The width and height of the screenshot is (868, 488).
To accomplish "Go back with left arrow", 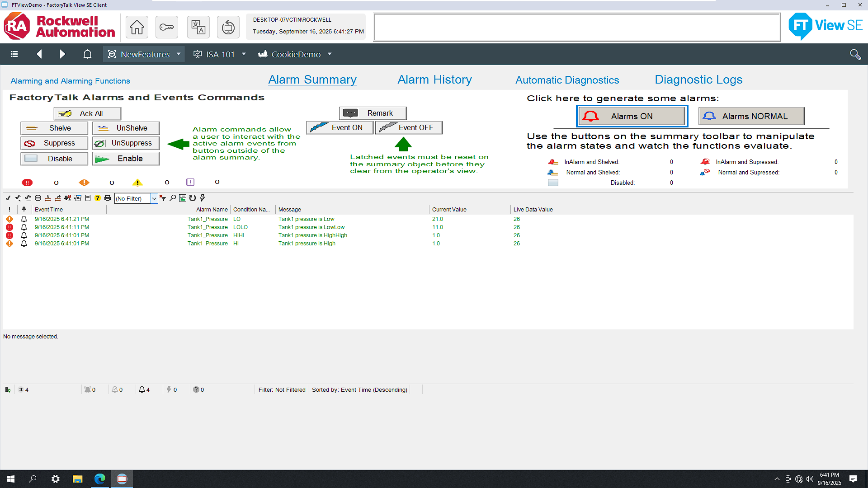I will coord(39,54).
